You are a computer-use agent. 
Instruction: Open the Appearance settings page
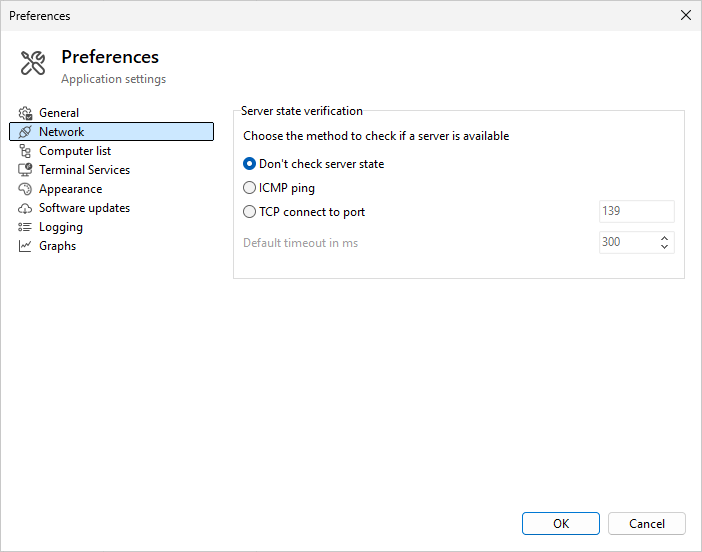(x=70, y=189)
